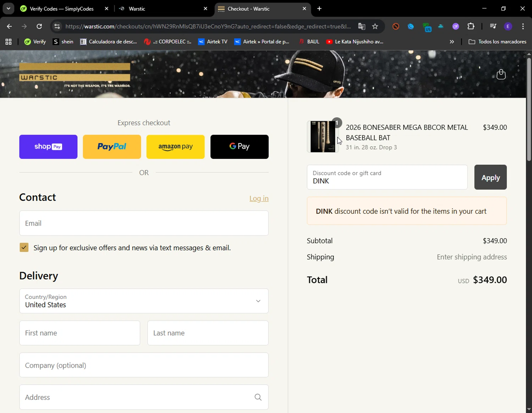This screenshot has height=413, width=532.
Task: Pay with Amazon Pay
Action: [176, 147]
